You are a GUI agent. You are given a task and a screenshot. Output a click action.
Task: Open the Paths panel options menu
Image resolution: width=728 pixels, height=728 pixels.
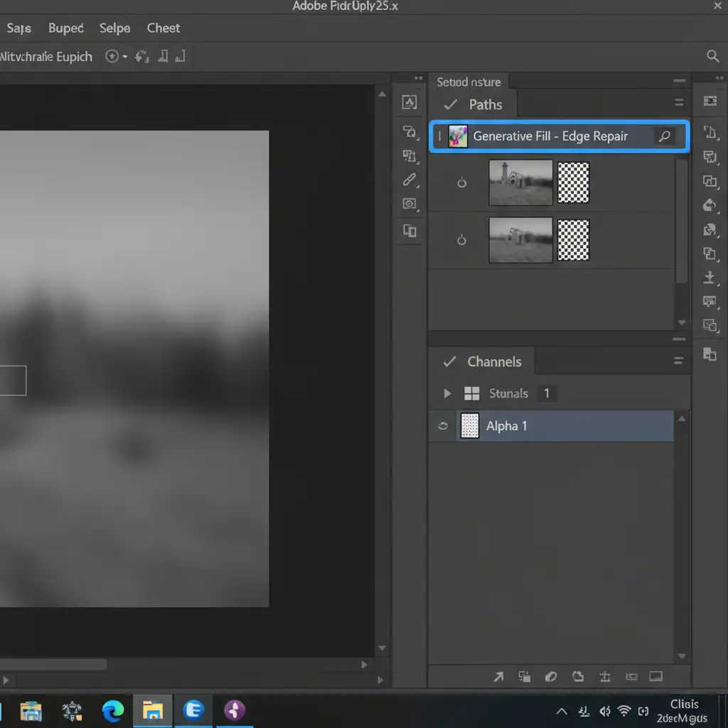[x=678, y=103]
